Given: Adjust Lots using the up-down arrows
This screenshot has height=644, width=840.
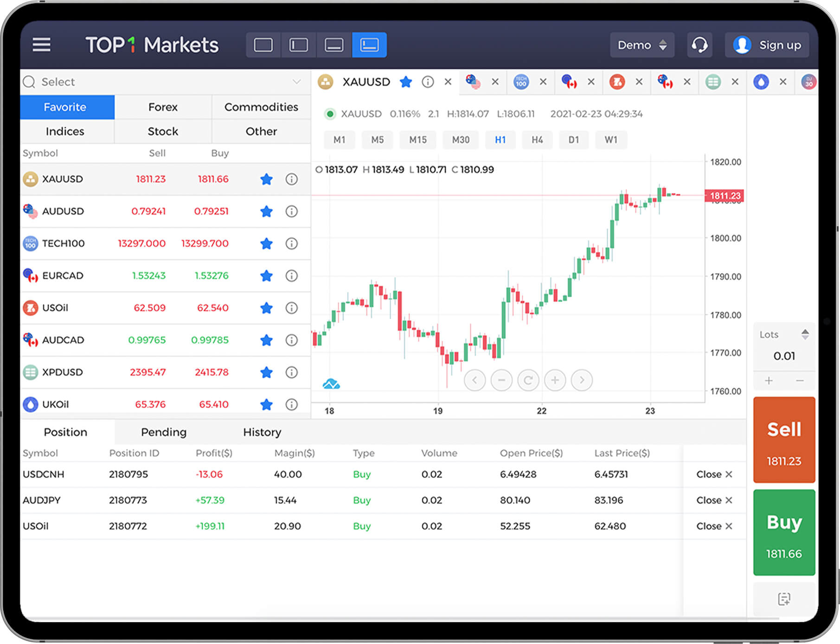Looking at the screenshot, I should [x=805, y=334].
